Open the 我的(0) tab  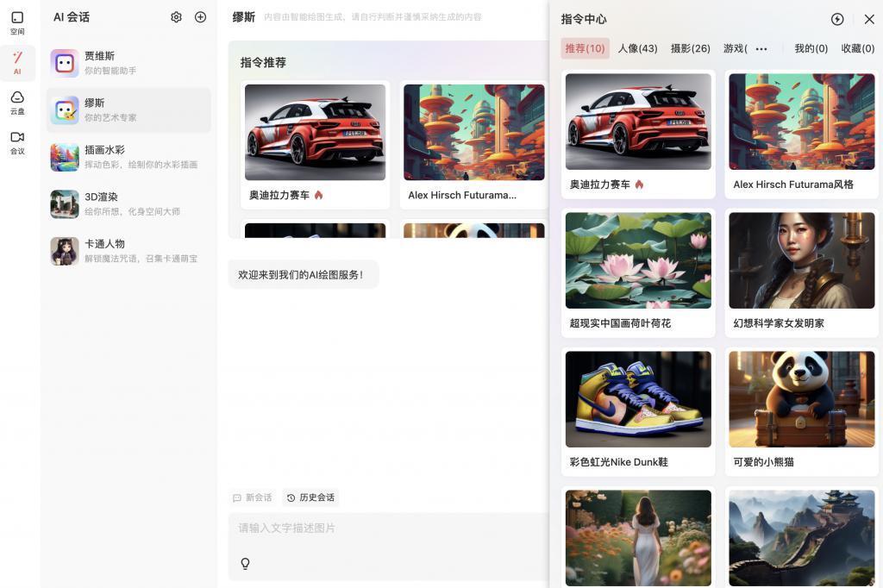click(811, 48)
